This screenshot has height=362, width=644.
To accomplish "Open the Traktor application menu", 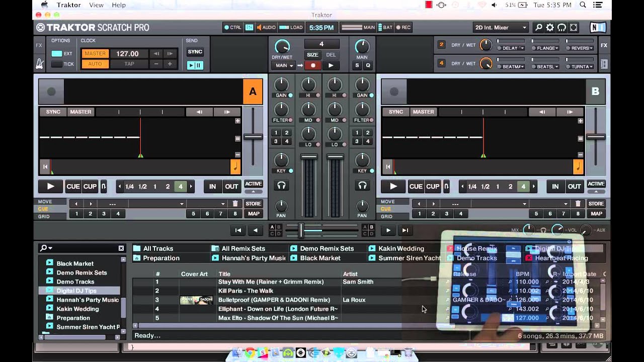I will (x=69, y=5).
